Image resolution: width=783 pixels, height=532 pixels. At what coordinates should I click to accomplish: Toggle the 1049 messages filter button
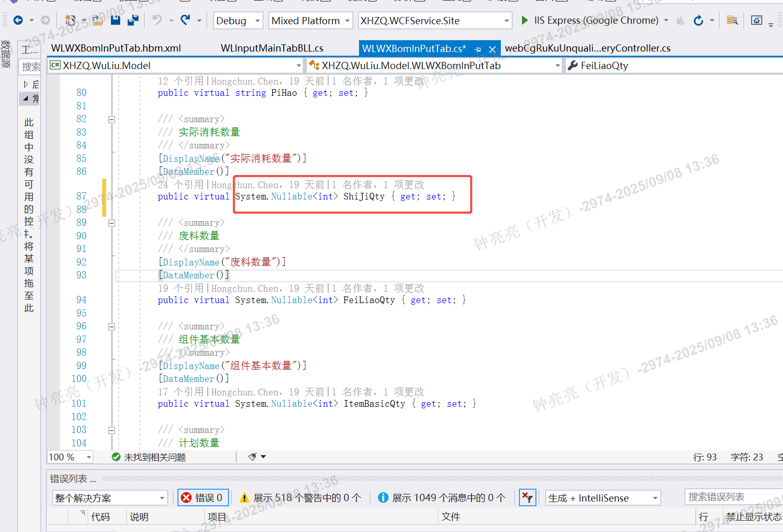tap(442, 497)
